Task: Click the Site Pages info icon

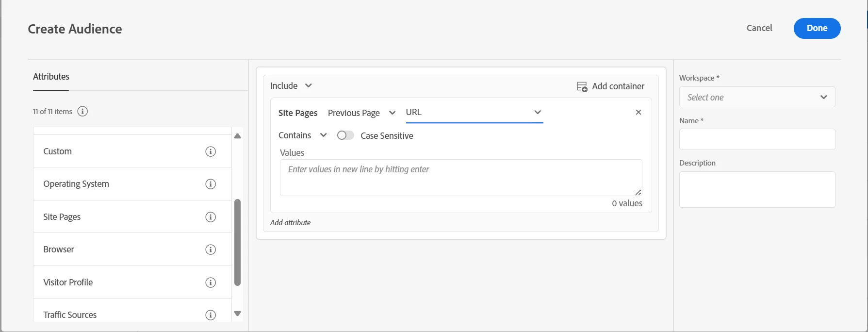Action: pos(211,217)
